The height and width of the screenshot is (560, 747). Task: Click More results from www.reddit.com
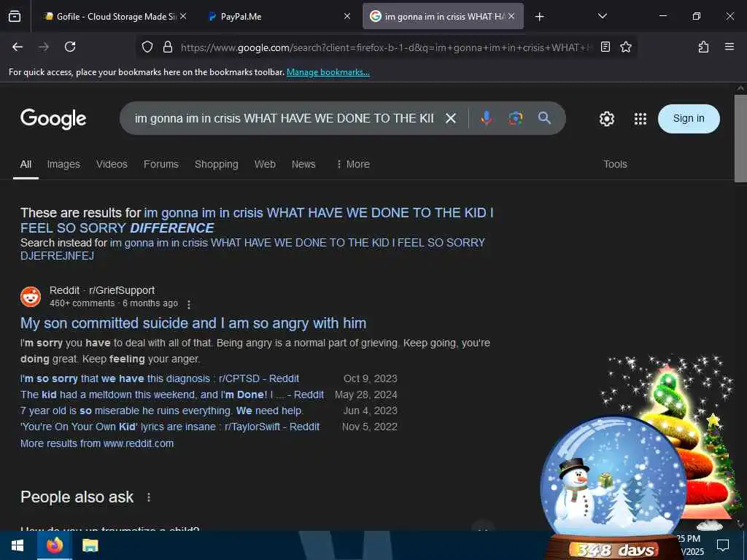point(97,443)
